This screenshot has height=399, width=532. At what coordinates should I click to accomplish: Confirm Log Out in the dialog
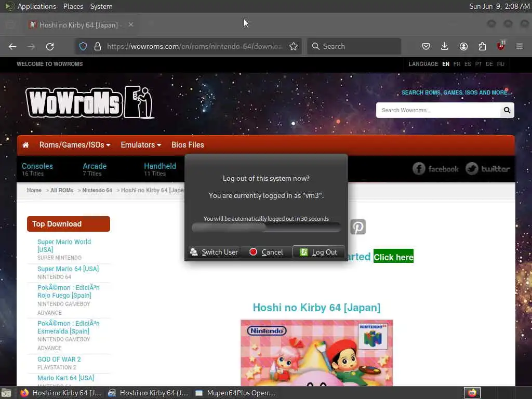(318, 252)
